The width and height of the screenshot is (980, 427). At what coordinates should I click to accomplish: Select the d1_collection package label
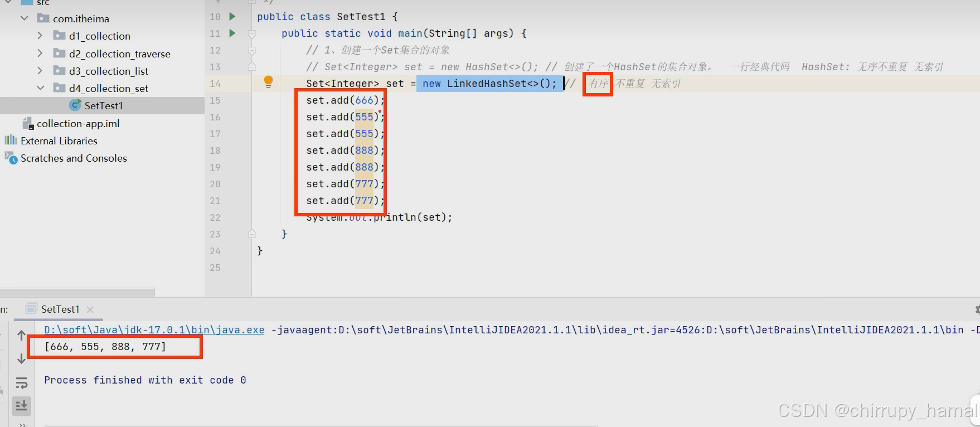pyautogui.click(x=100, y=36)
